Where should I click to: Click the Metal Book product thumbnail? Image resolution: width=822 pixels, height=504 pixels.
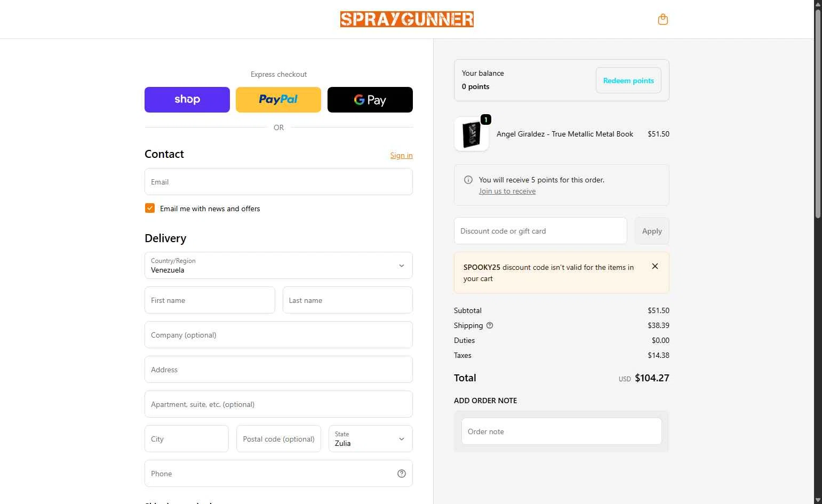click(x=472, y=134)
